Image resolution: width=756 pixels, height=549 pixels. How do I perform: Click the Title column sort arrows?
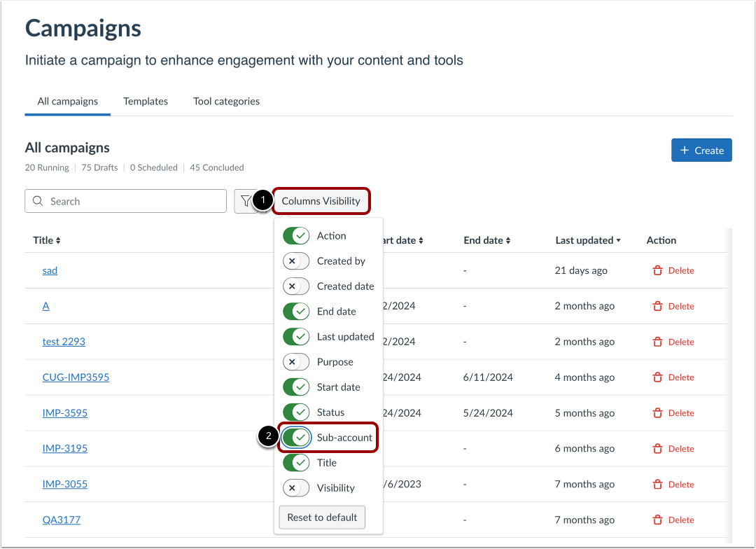pyautogui.click(x=59, y=240)
